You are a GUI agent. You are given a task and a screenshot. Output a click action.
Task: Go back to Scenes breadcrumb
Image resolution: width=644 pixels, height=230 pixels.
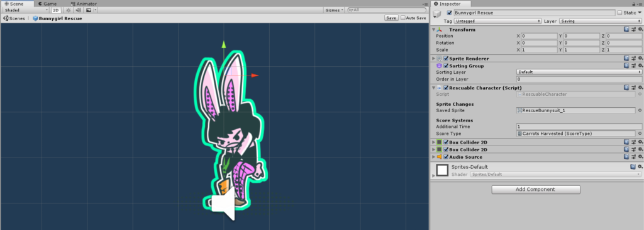click(14, 18)
